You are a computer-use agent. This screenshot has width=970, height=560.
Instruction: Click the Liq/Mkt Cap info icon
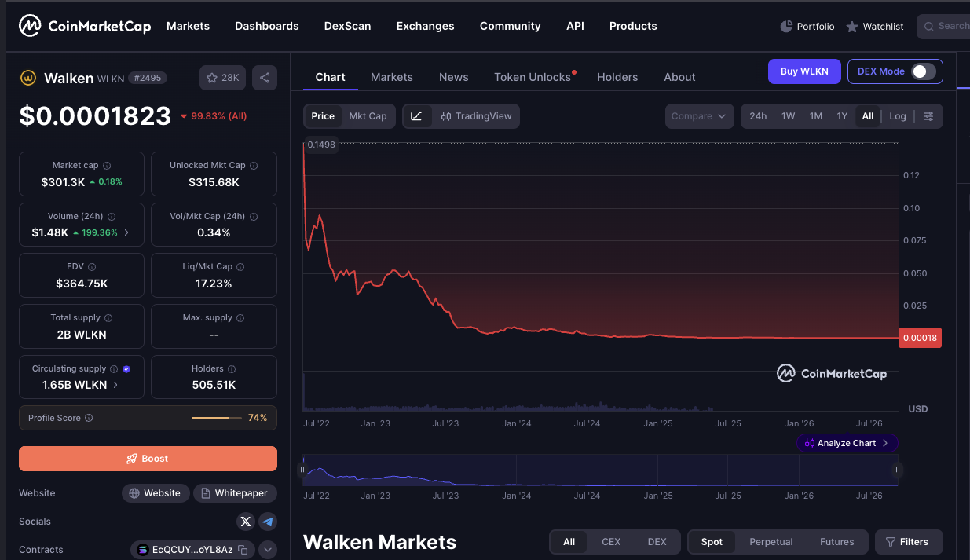pos(241,267)
